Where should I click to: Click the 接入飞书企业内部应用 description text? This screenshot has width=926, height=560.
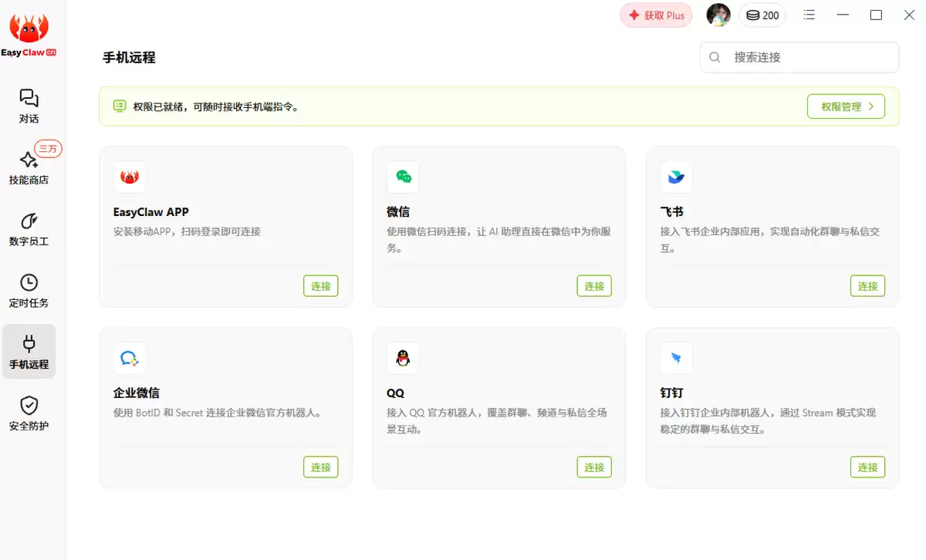(772, 240)
